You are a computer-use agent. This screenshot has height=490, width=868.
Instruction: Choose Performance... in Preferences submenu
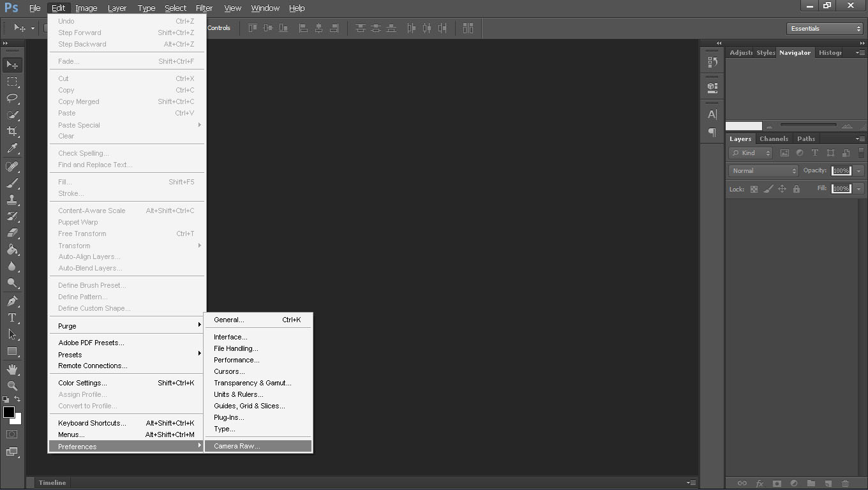[258, 360]
